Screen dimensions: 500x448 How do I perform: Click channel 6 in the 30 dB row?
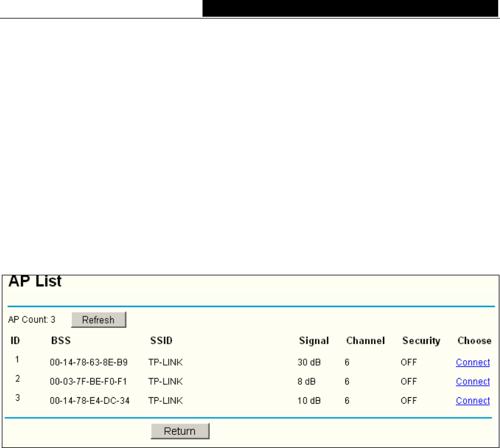347,362
